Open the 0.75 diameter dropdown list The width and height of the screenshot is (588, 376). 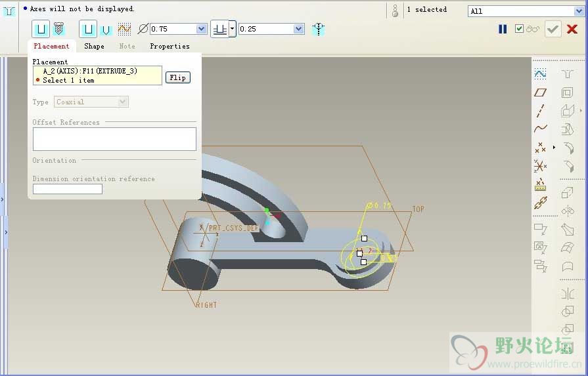[202, 29]
